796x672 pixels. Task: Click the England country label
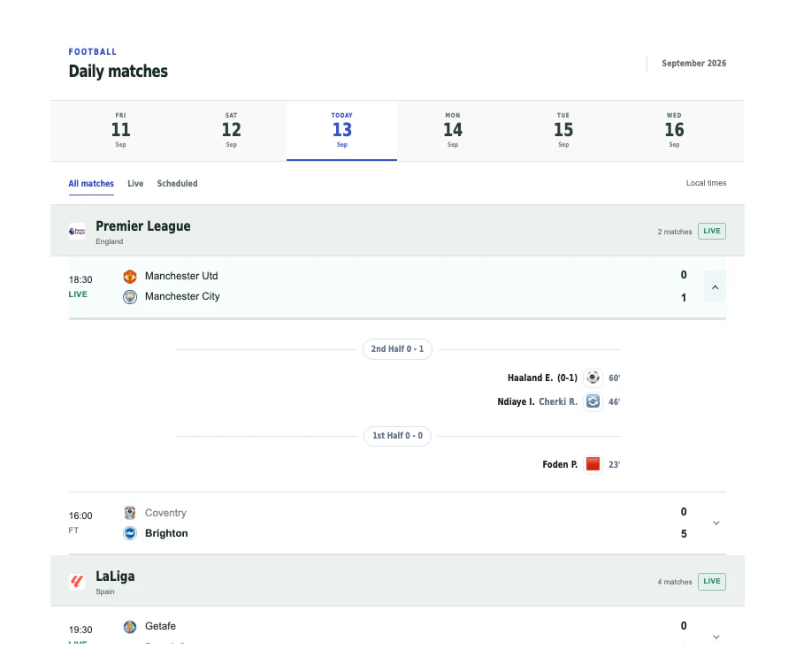click(109, 241)
